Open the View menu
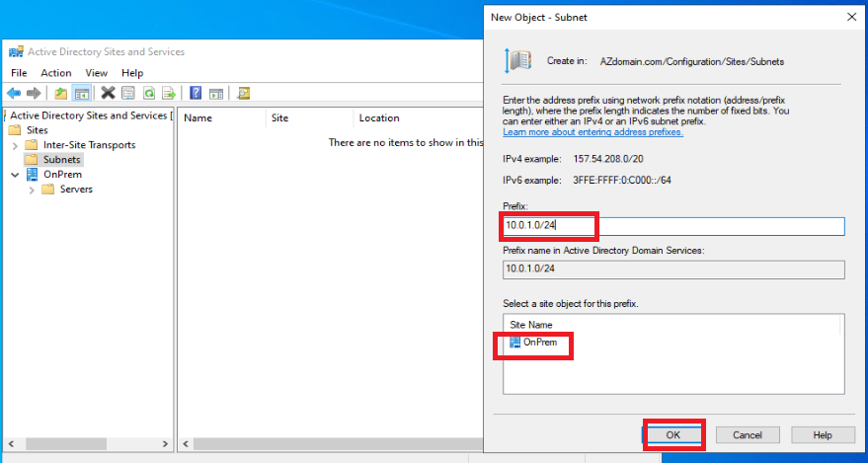 97,73
